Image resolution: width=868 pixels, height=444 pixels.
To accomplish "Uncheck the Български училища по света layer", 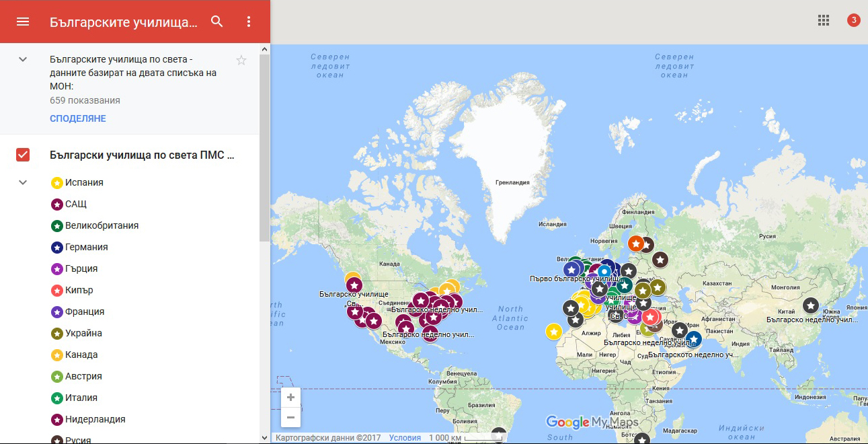I will [x=23, y=155].
